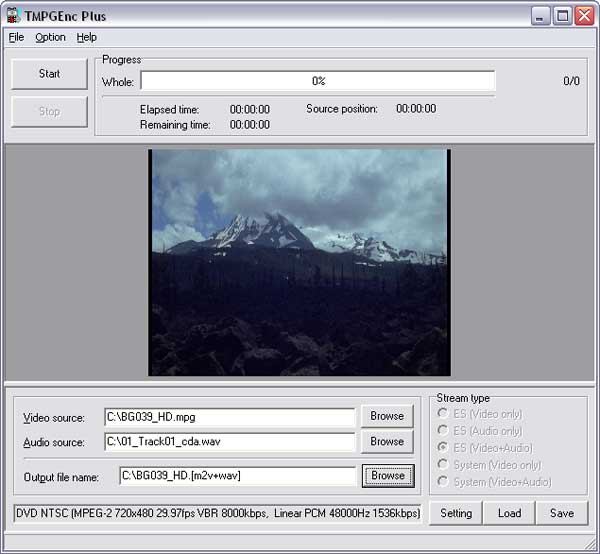
Task: Browse for the audio source file
Action: (x=387, y=441)
